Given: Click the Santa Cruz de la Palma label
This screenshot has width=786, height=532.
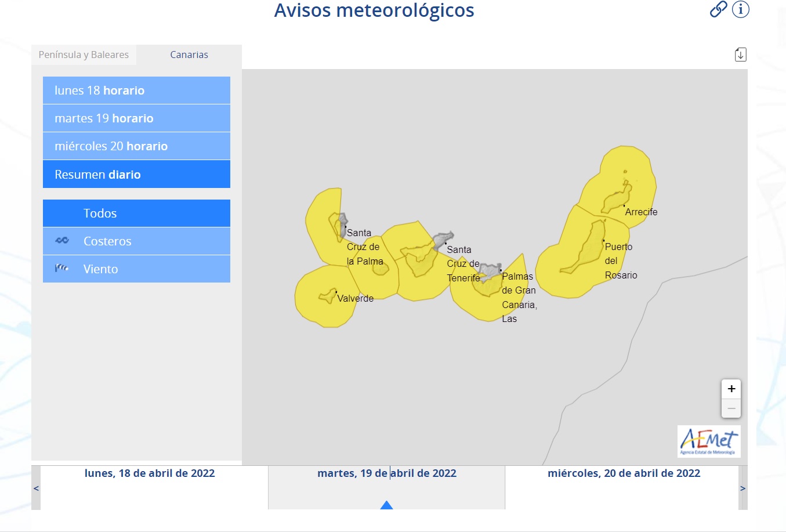Looking at the screenshot, I should coord(365,247).
